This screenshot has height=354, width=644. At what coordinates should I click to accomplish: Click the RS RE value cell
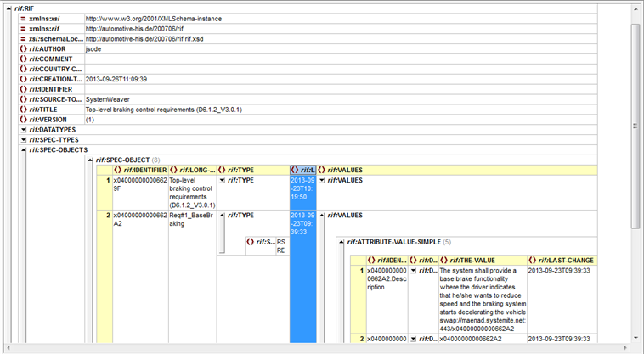pos(282,246)
